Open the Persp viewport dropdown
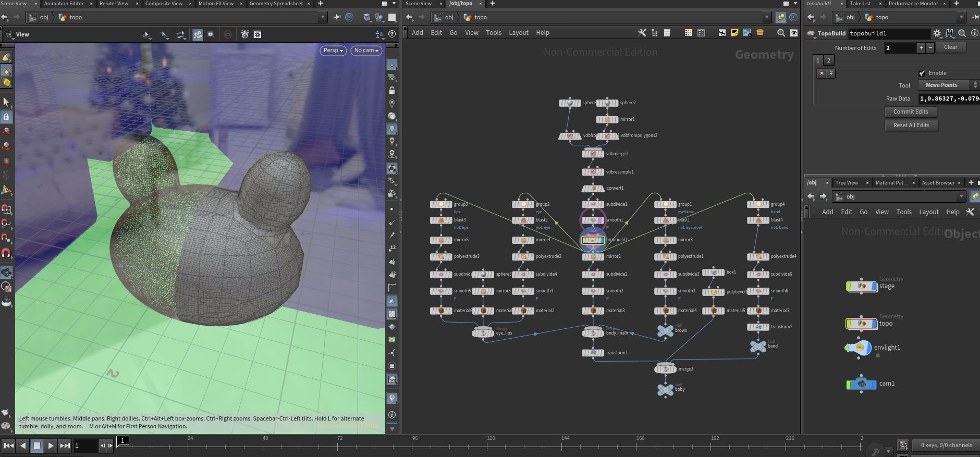Viewport: 980px width, 457px height. [333, 51]
